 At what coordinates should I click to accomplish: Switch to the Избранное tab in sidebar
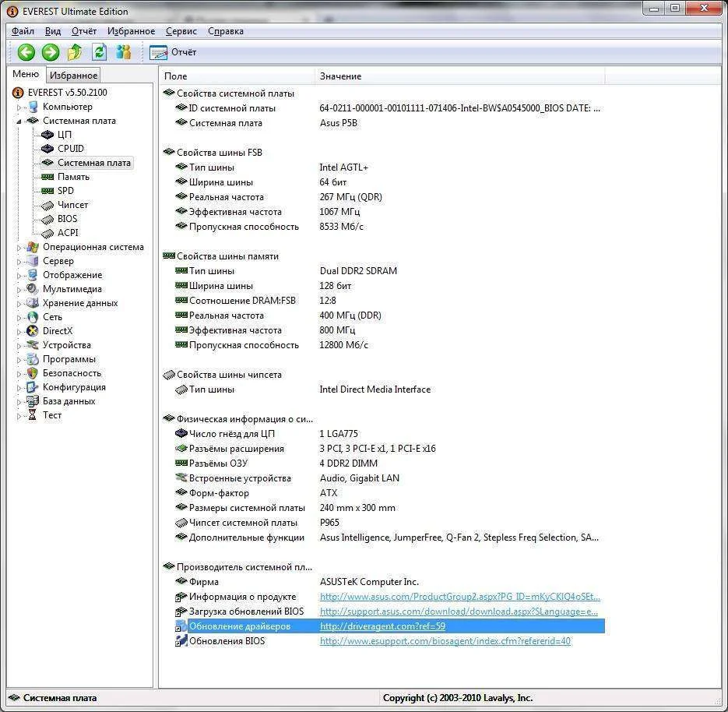(73, 76)
